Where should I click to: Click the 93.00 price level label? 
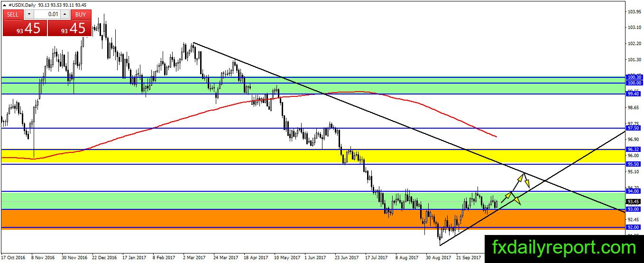634,209
